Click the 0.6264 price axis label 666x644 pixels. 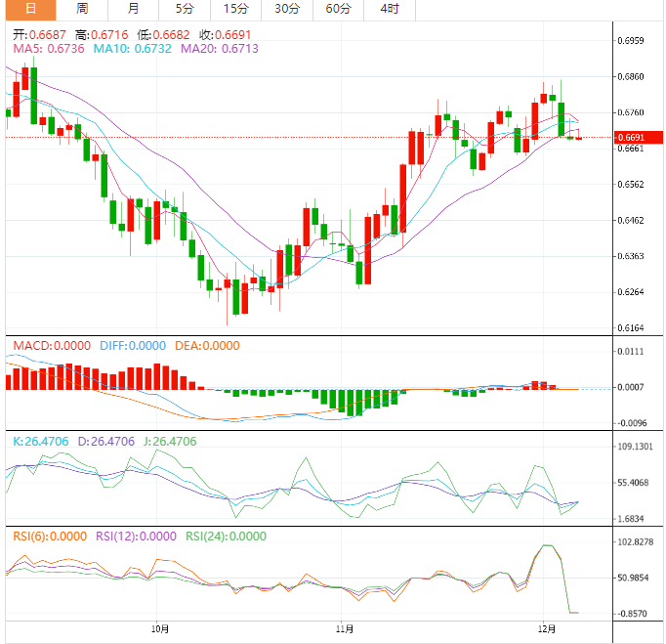[630, 291]
